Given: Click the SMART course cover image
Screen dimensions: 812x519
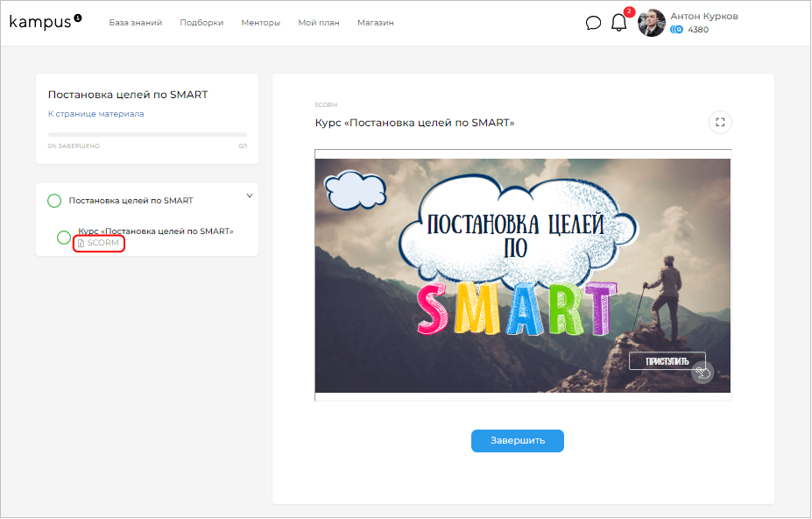Looking at the screenshot, I should (523, 275).
